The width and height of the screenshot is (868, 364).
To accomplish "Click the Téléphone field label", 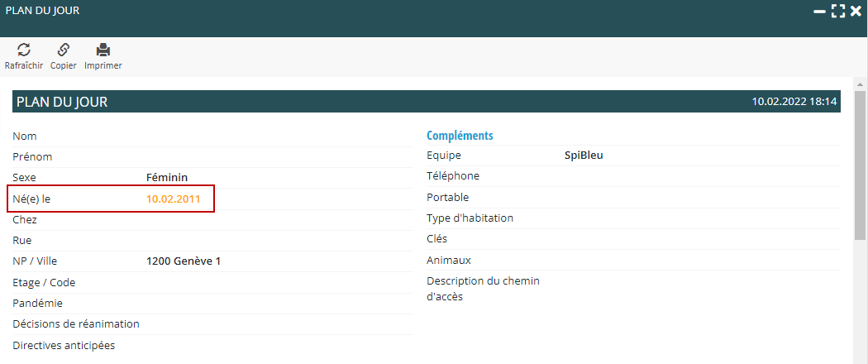I will tap(453, 175).
